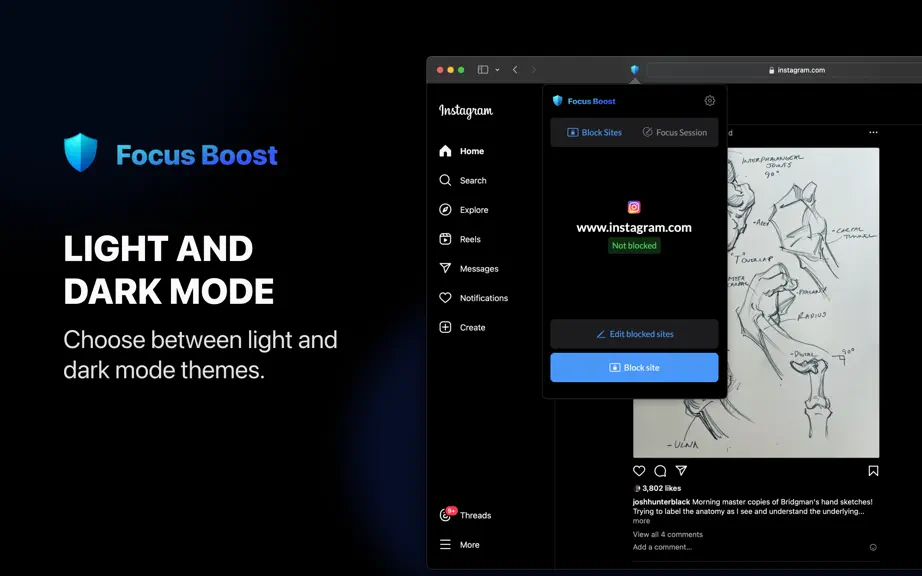Click the www.instagram.com domain text

pyautogui.click(x=634, y=227)
